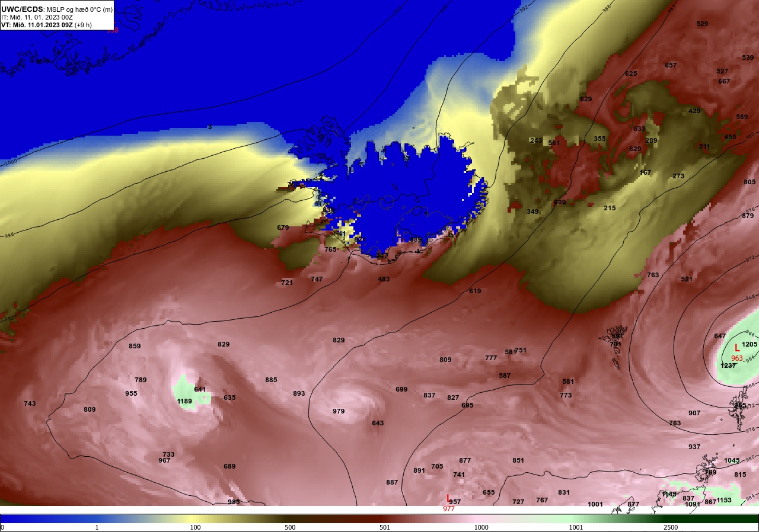Click the height value 657
759x532 pixels.
[x=671, y=65]
